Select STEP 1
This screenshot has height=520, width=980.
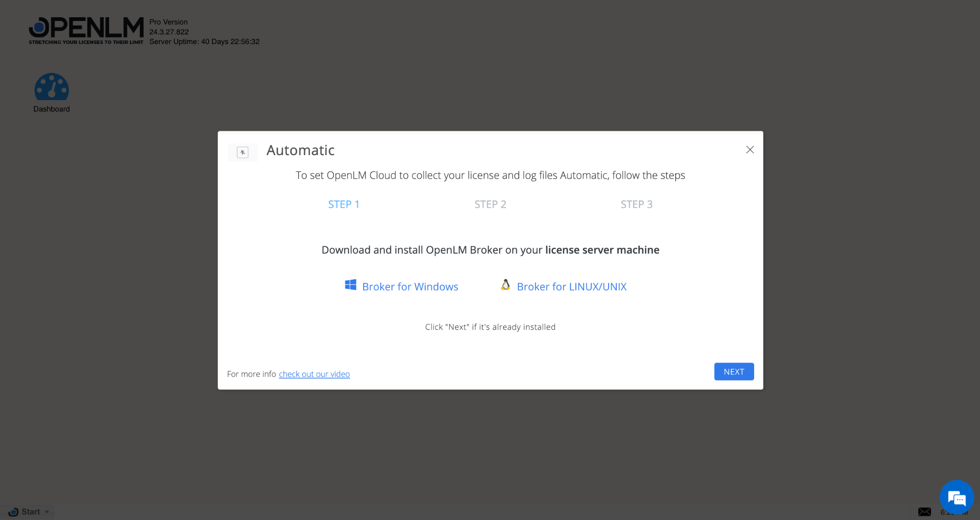(x=344, y=204)
